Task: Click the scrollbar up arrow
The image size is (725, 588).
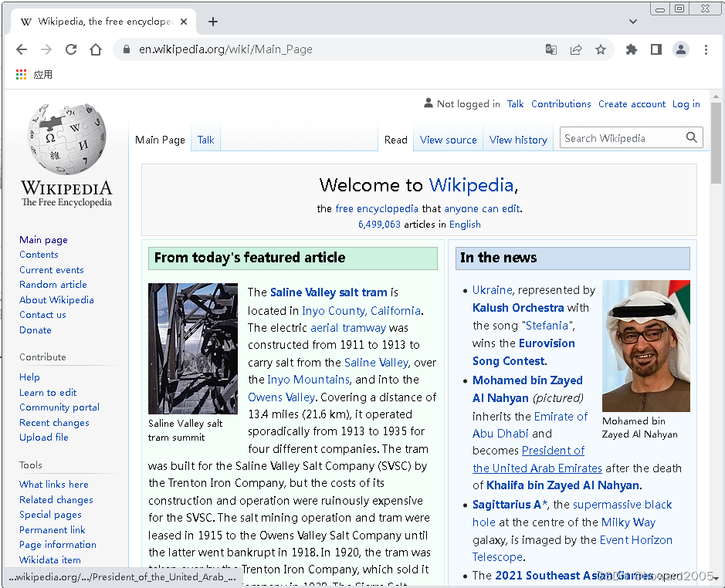Action: [x=716, y=96]
